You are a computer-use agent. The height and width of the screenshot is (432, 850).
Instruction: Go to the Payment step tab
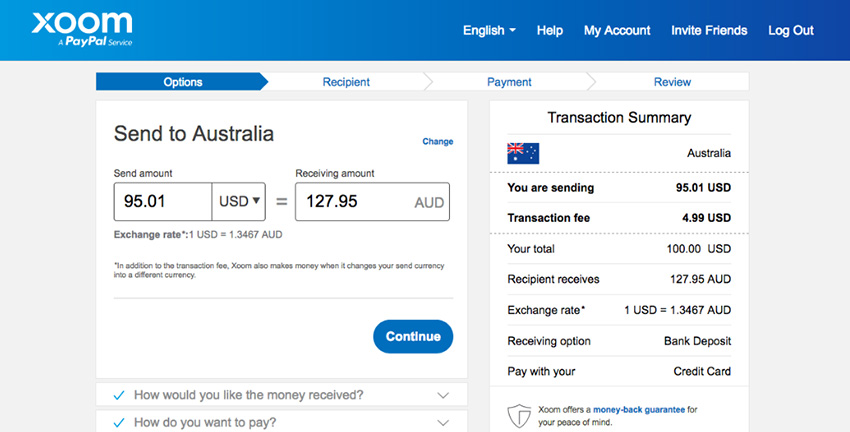509,82
